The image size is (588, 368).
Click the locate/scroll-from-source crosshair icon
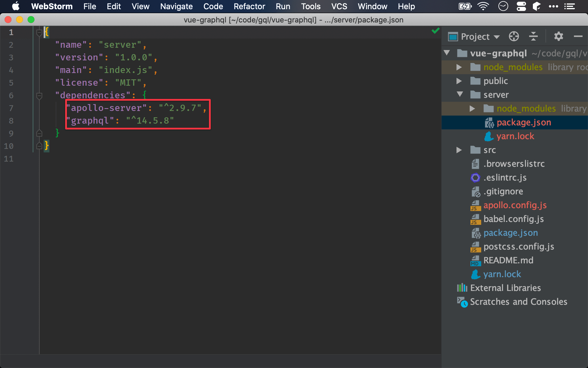point(514,37)
